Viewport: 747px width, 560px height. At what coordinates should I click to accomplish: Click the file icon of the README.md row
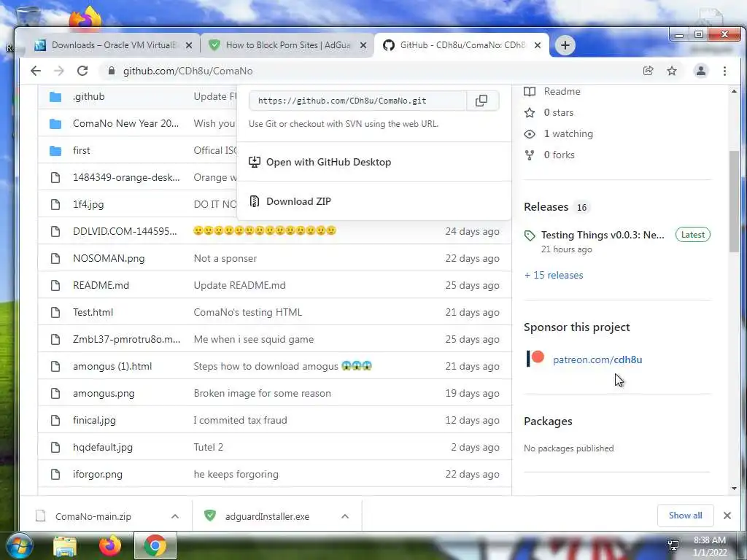[x=55, y=285]
